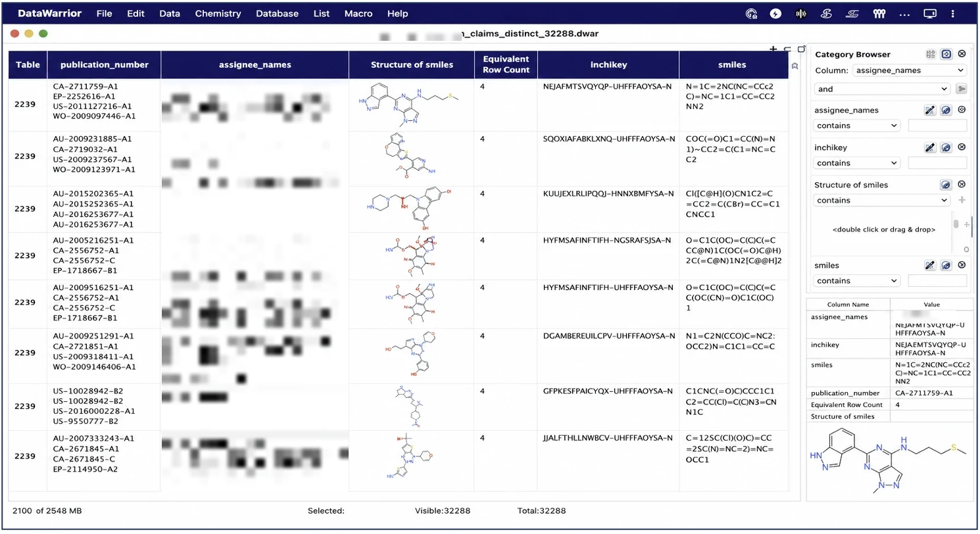Open the Column dropdown showing assignee_names

910,70
